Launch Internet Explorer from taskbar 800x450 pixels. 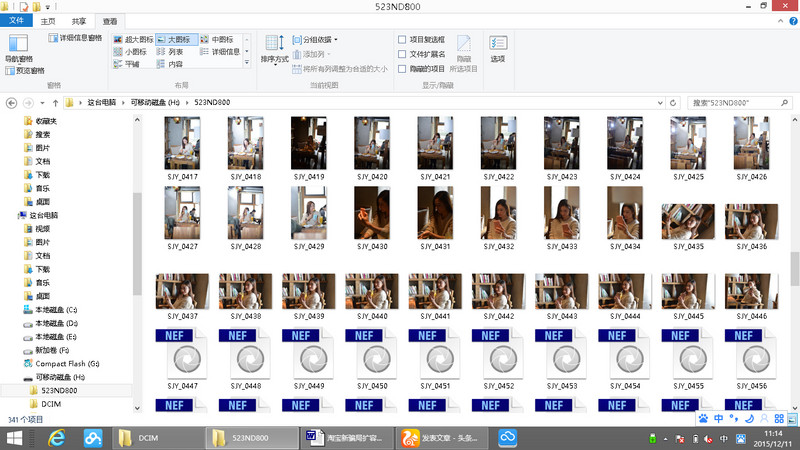(x=57, y=438)
